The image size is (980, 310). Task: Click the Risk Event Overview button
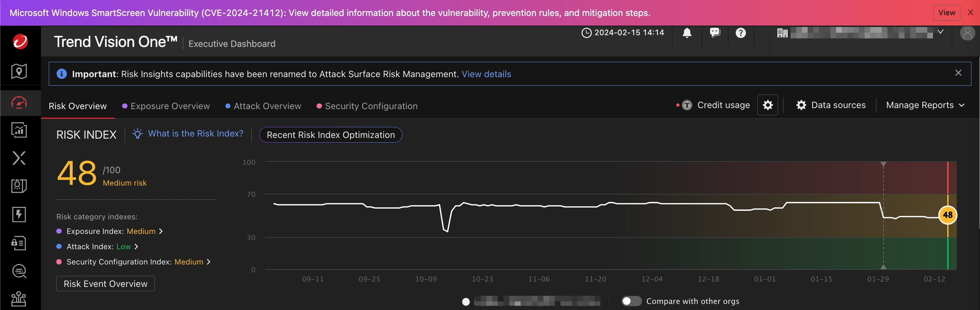pyautogui.click(x=105, y=284)
